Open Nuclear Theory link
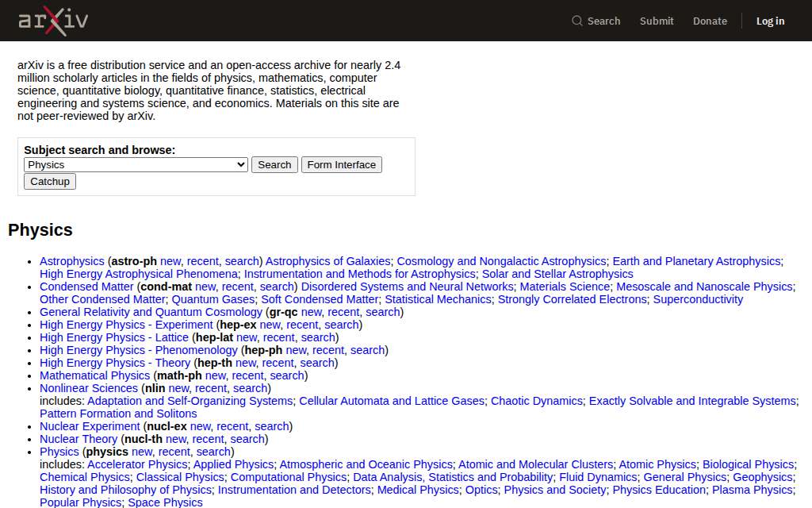812x508 pixels. 79,439
